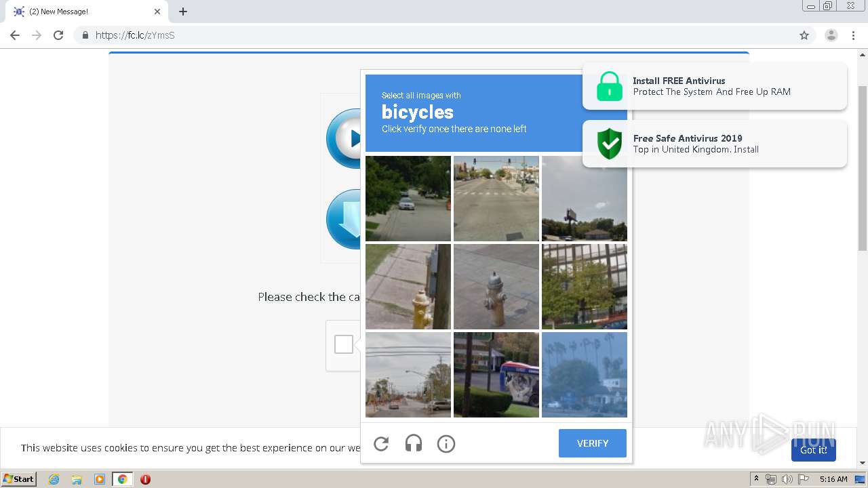868x488 pixels.
Task: Select captcha tile with gray-topped hydrant
Action: pyautogui.click(x=496, y=287)
